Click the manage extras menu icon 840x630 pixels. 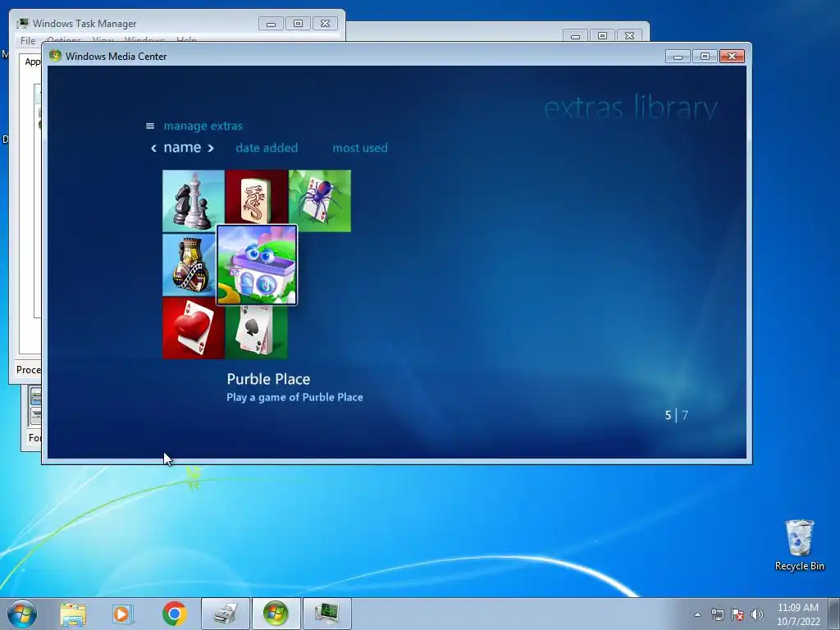pos(150,126)
